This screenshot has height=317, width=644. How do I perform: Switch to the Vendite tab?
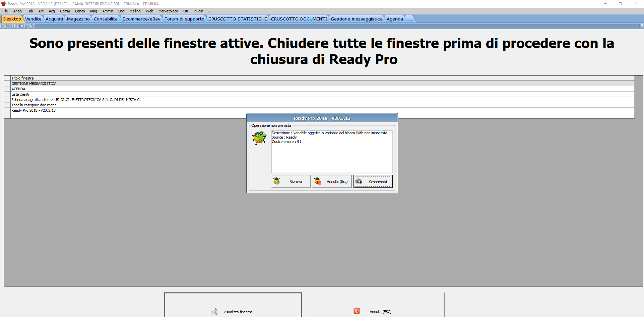tap(34, 19)
